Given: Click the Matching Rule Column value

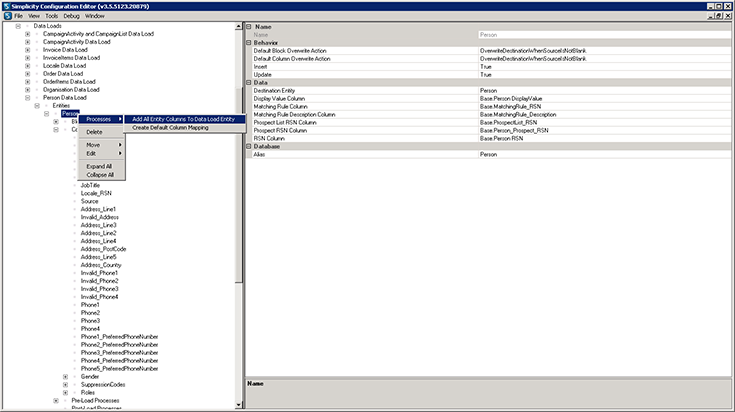Looking at the screenshot, I should (x=604, y=107).
